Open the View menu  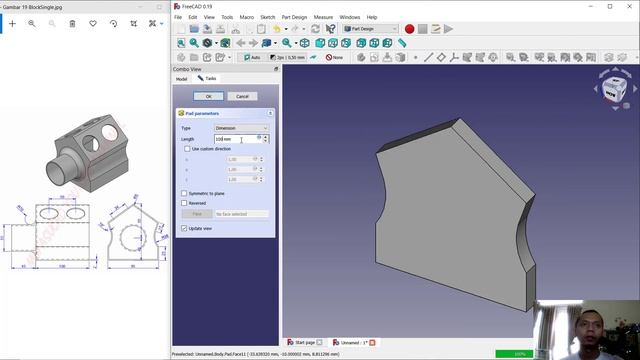209,17
